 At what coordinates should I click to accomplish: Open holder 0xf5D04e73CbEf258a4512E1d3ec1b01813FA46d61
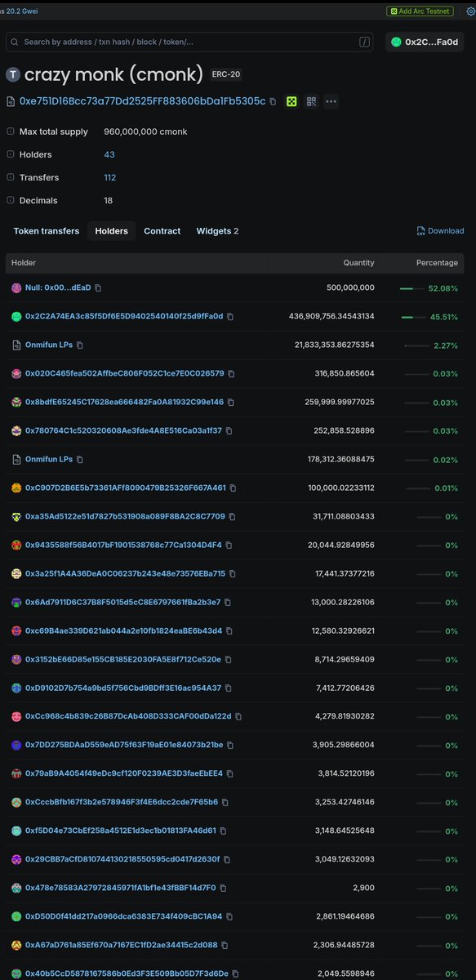click(121, 831)
